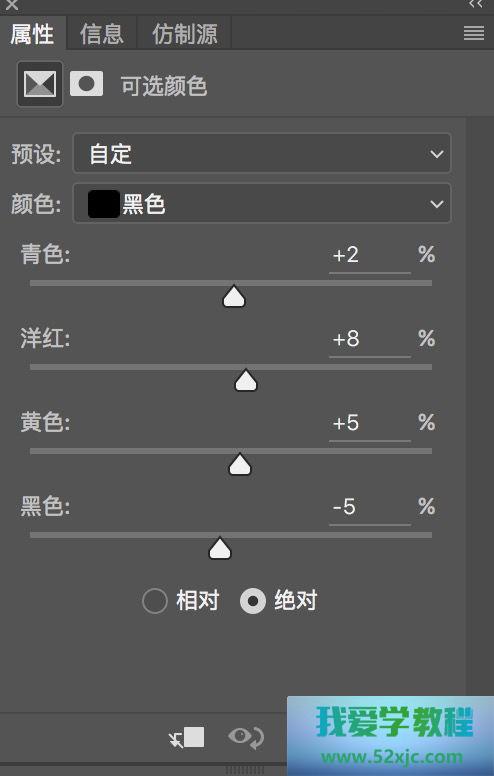Screen dimensions: 494x776
Task: Switch to the 仿制源 tab
Action: 185,34
